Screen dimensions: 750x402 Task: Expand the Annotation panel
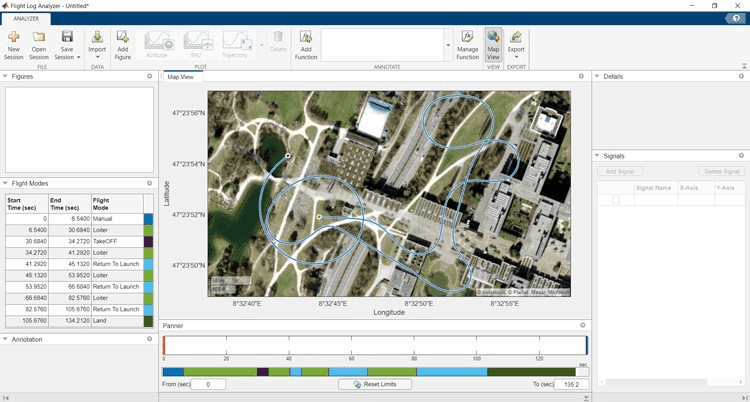tap(6, 339)
